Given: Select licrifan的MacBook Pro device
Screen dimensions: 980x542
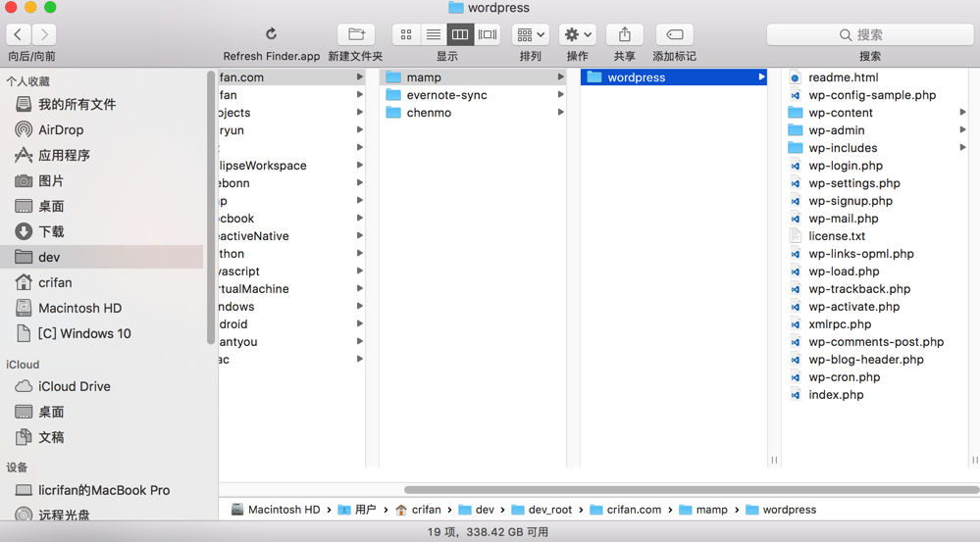Looking at the screenshot, I should click(x=104, y=491).
